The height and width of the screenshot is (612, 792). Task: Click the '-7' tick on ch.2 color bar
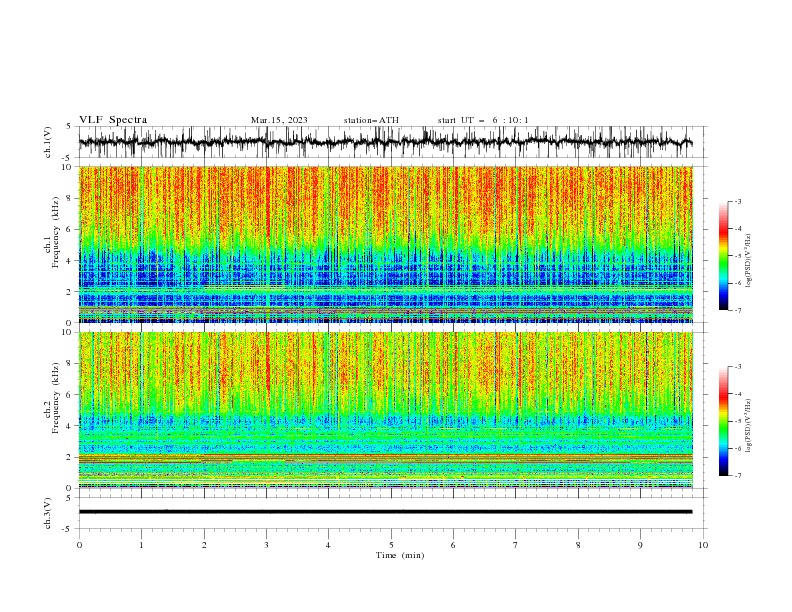point(737,476)
